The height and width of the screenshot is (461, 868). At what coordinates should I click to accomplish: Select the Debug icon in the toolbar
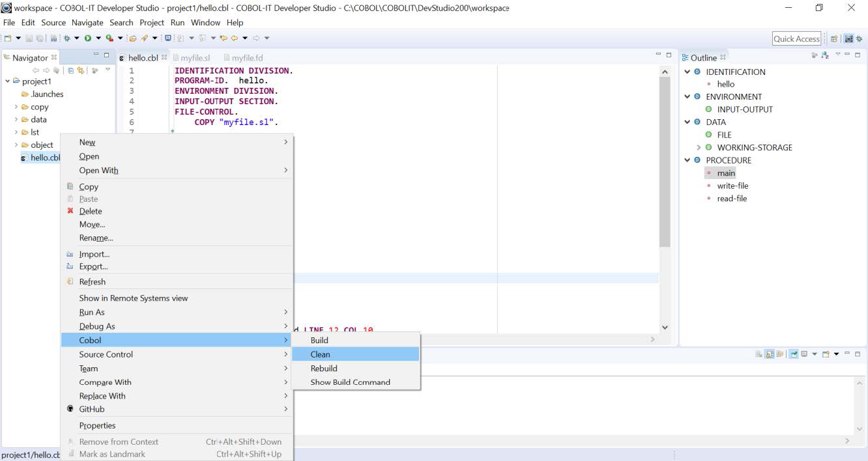tap(67, 36)
